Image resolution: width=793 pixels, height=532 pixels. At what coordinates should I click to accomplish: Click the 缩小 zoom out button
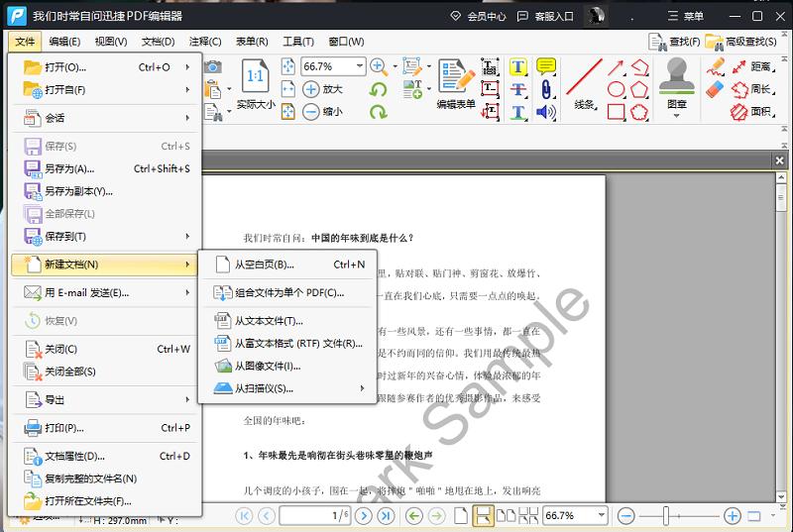[323, 112]
